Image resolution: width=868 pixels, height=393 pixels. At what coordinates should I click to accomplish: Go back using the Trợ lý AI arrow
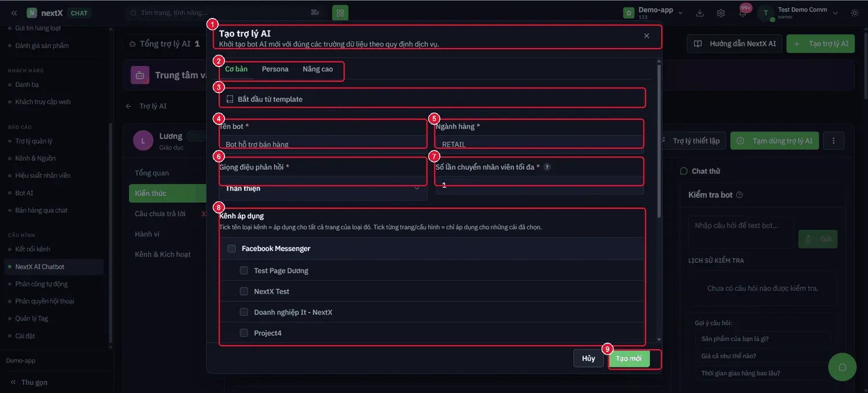128,106
